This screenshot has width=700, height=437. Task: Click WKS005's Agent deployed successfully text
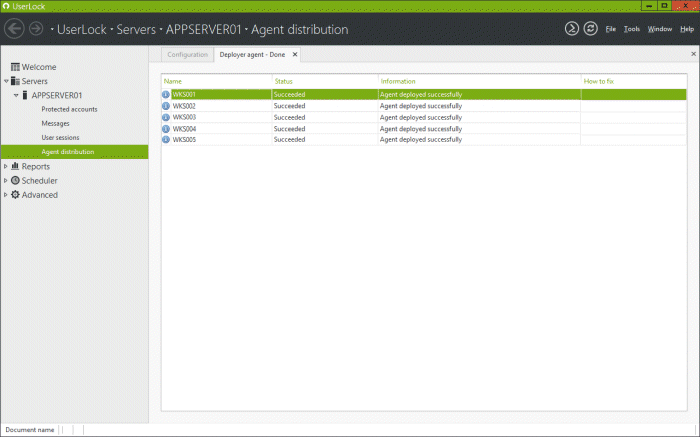click(x=421, y=139)
